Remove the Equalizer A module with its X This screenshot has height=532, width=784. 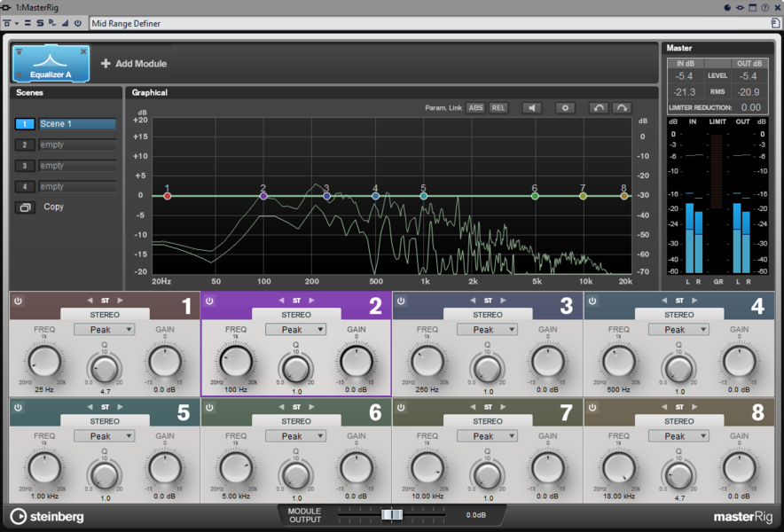pos(83,51)
